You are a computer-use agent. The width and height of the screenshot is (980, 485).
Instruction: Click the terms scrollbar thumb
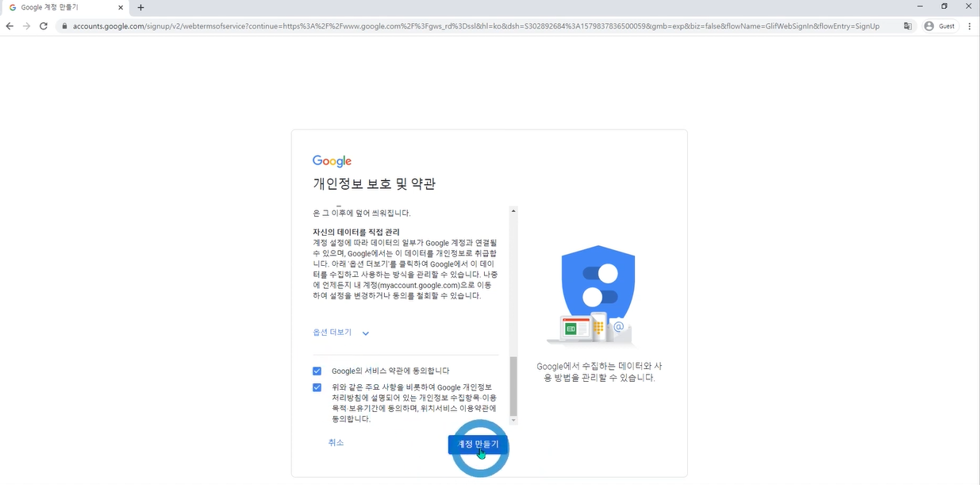tap(513, 385)
